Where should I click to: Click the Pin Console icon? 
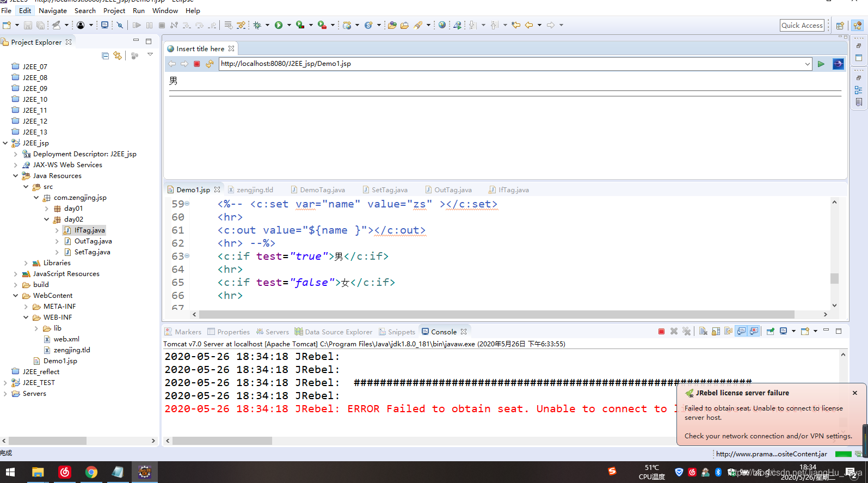pos(771,331)
